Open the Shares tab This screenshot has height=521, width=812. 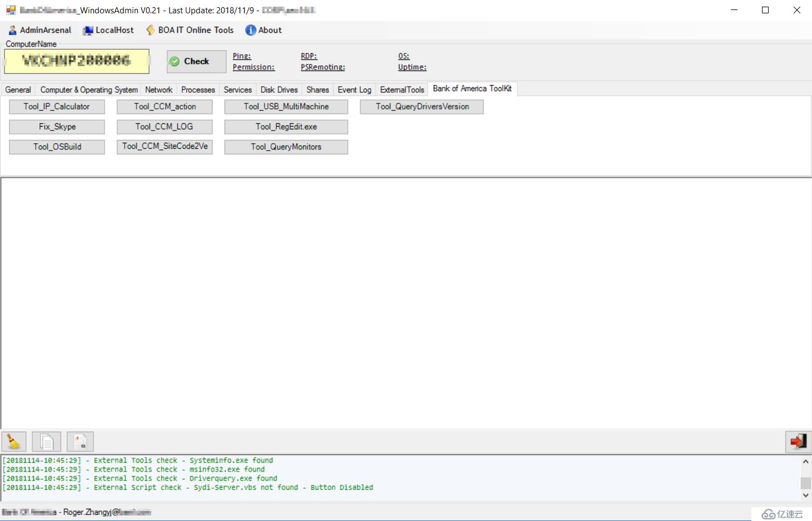pos(318,89)
